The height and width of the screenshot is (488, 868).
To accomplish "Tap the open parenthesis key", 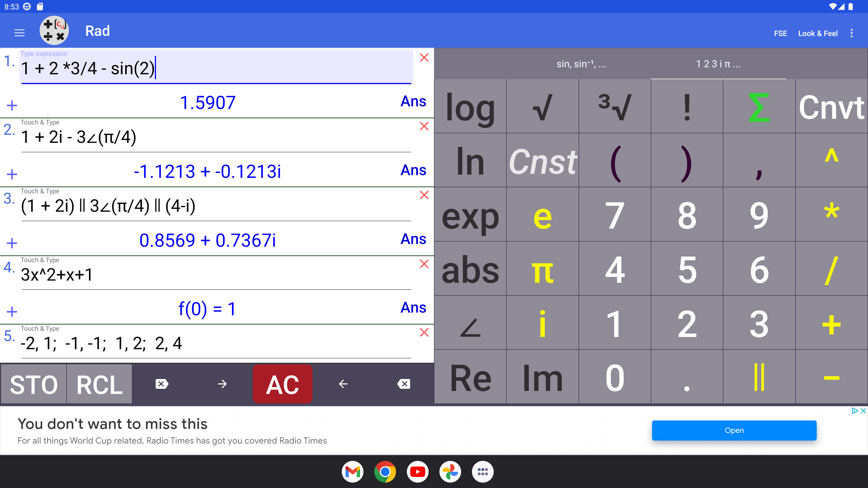I will click(615, 161).
